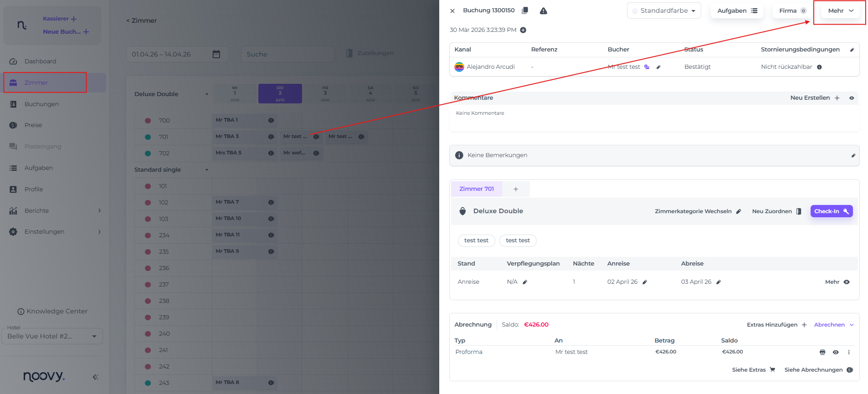Open the Standardfarbe color picker
This screenshot has width=868, height=394.
(663, 11)
